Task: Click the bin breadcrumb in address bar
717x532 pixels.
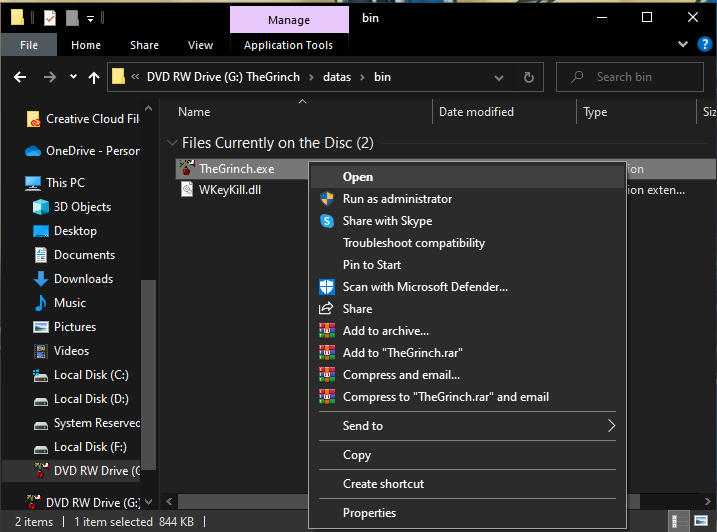Action: (382, 77)
